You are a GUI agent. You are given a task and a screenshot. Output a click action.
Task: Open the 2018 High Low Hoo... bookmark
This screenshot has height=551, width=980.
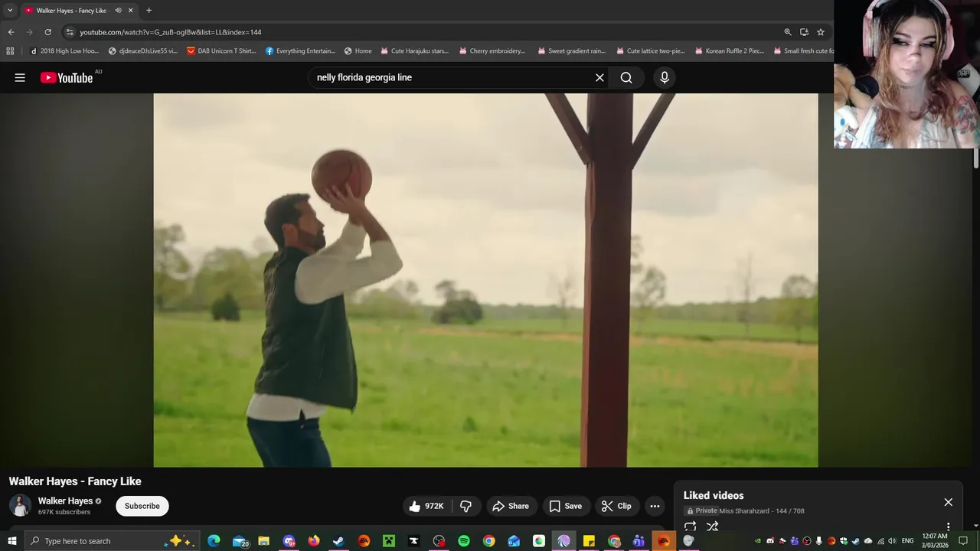point(64,51)
